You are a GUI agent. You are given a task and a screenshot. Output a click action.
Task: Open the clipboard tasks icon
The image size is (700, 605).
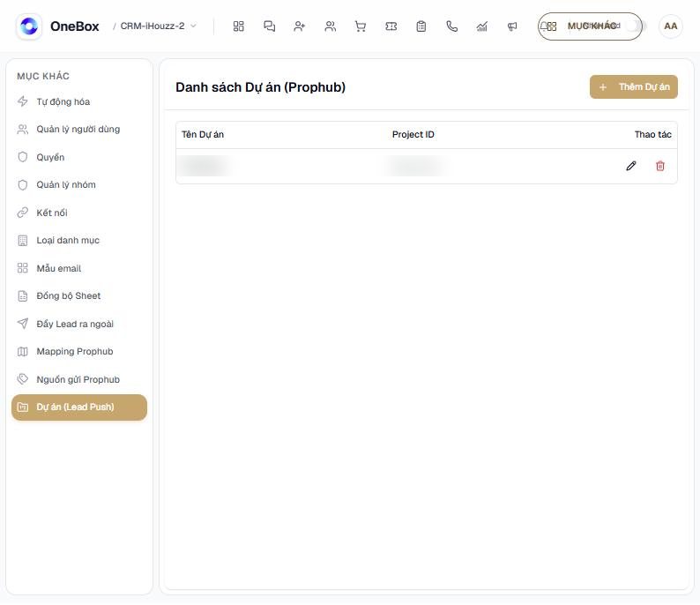coord(421,26)
